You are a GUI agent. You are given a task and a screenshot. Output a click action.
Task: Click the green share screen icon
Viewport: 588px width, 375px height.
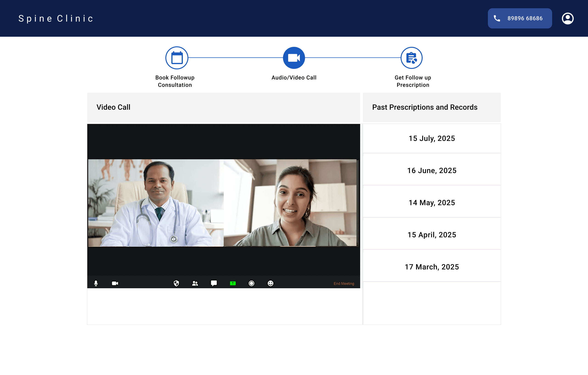[233, 283]
